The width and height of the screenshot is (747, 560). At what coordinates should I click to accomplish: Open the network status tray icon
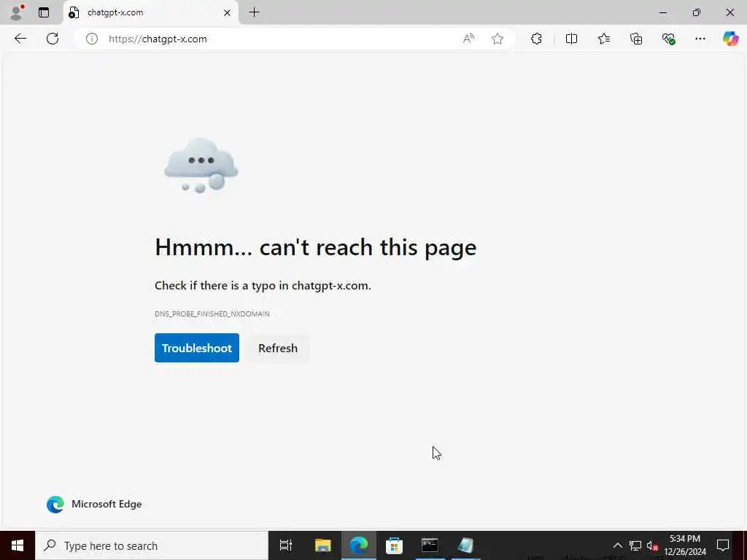point(635,545)
